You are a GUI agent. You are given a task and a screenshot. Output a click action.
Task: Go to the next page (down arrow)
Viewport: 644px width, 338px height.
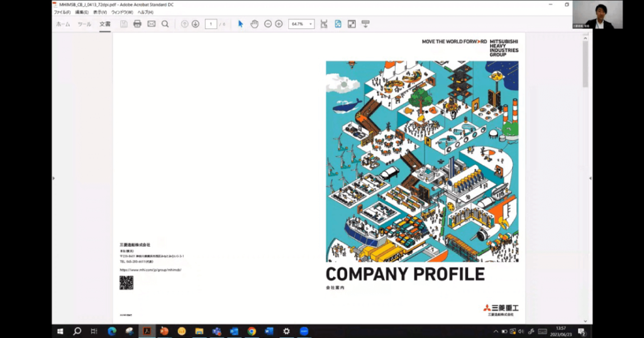point(196,25)
